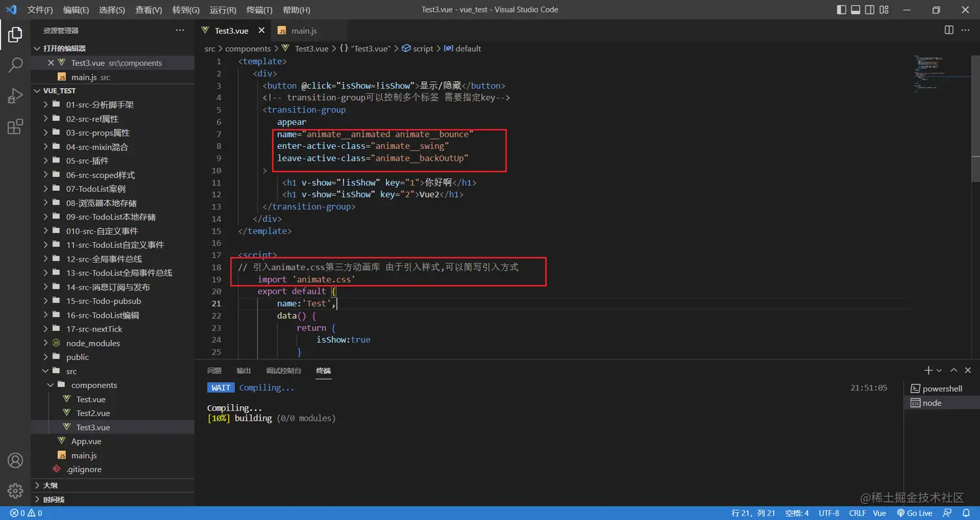
Task: Open App.vue in the file tree
Action: (x=113, y=441)
